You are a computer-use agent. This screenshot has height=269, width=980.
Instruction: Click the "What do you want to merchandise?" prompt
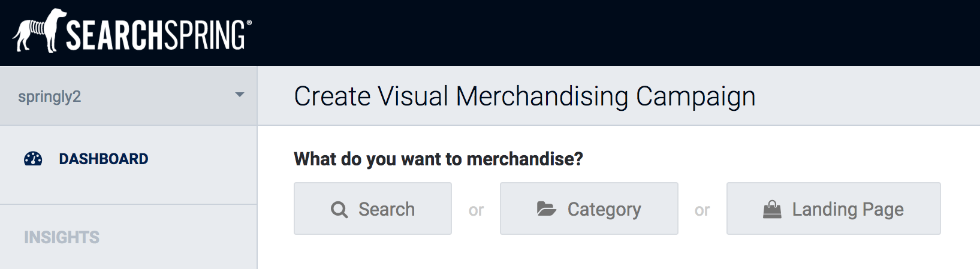point(438,159)
